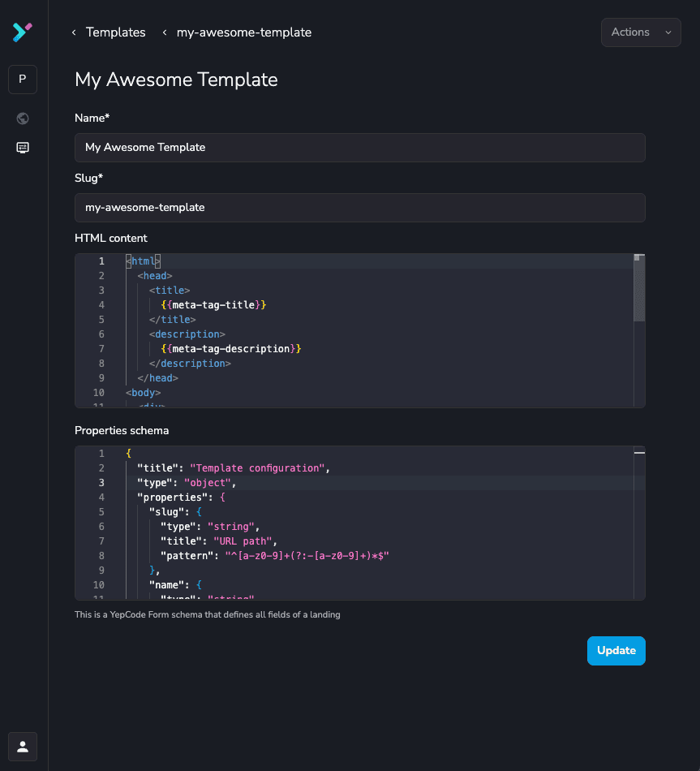The height and width of the screenshot is (771, 700).
Task: Click the Slug input field
Action: click(360, 208)
